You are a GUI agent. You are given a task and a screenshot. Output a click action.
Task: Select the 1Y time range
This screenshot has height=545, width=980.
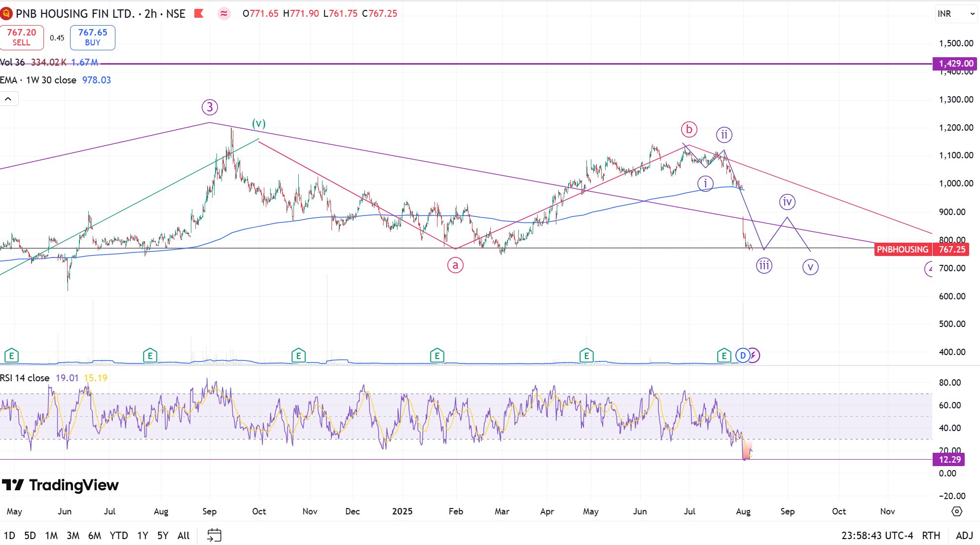[x=143, y=536]
